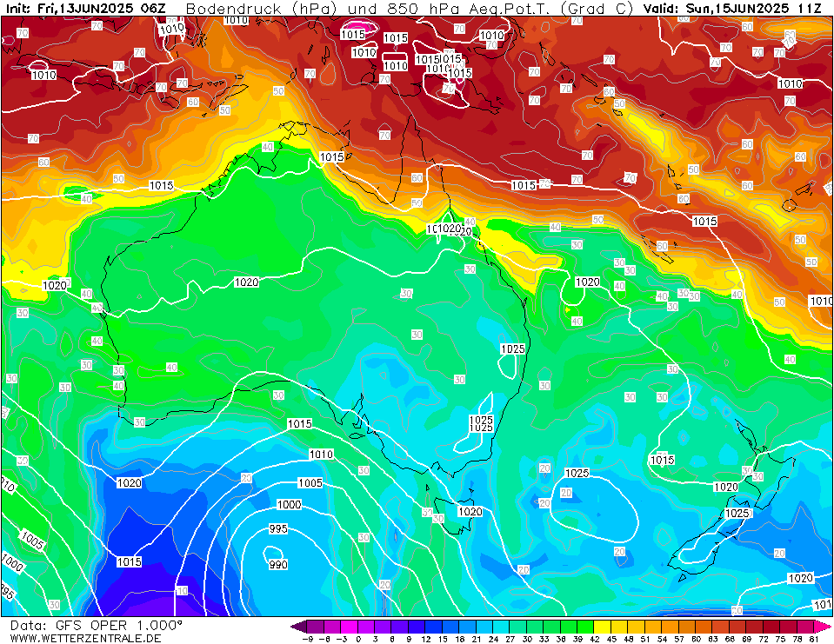This screenshot has width=834, height=644.
Task: Select the teal-green legend swatch between 30 and 33
Action: pyautogui.click(x=535, y=627)
